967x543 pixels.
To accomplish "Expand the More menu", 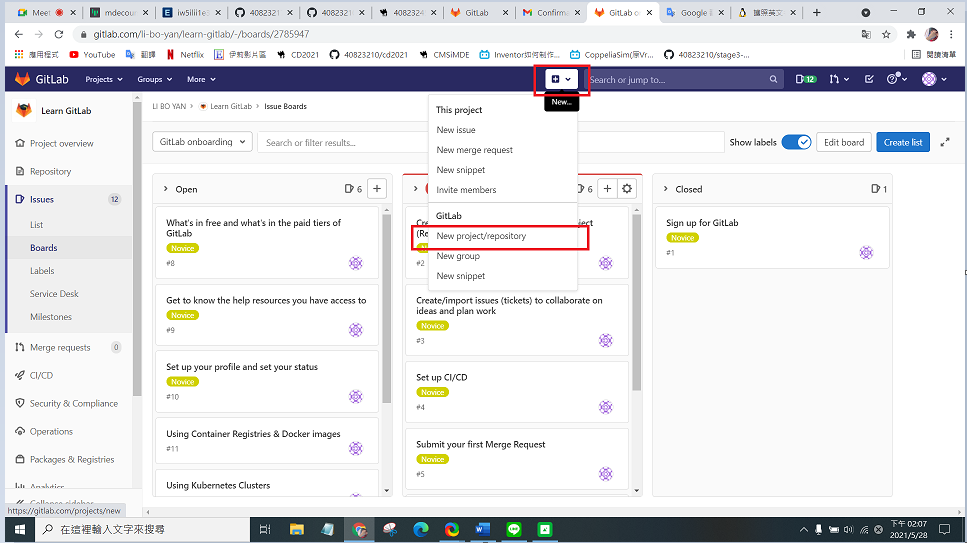I will [x=201, y=80].
